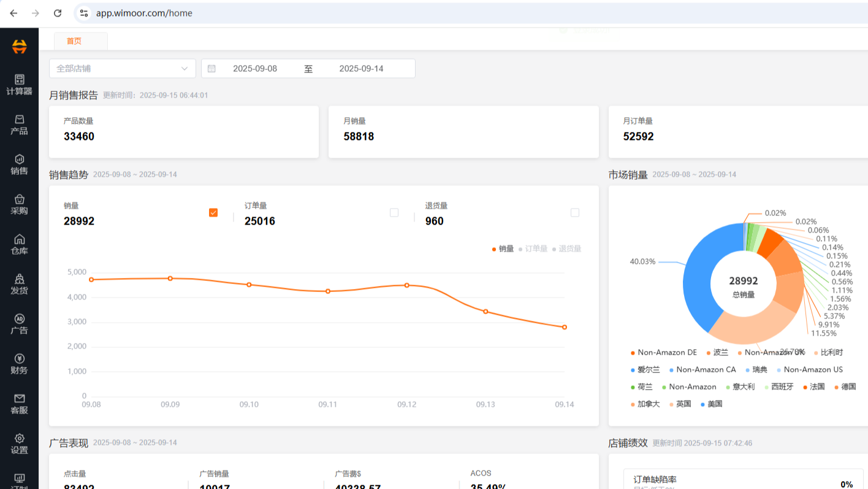The height and width of the screenshot is (489, 868).
Task: Open the 仓库 (Warehouse) module icon
Action: (19, 244)
